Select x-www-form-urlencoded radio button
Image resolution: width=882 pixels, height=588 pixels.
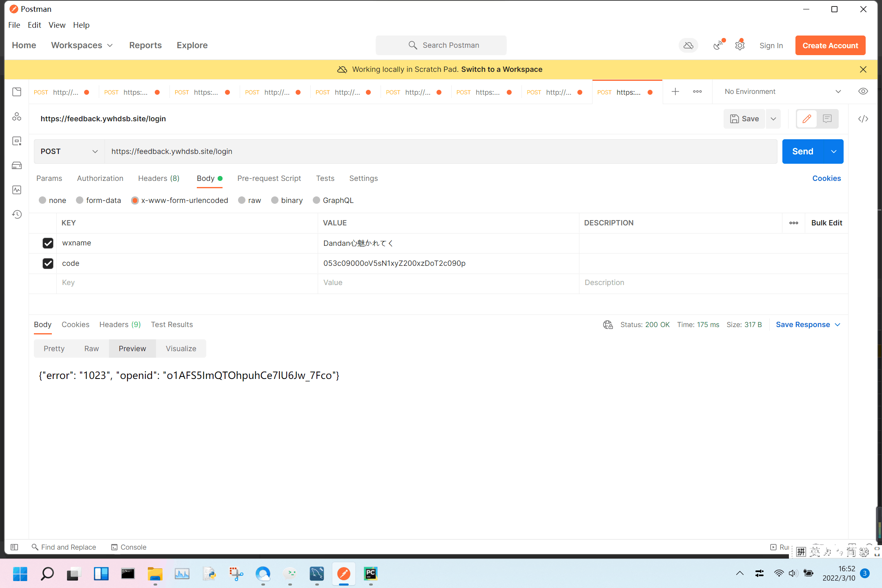[135, 200]
